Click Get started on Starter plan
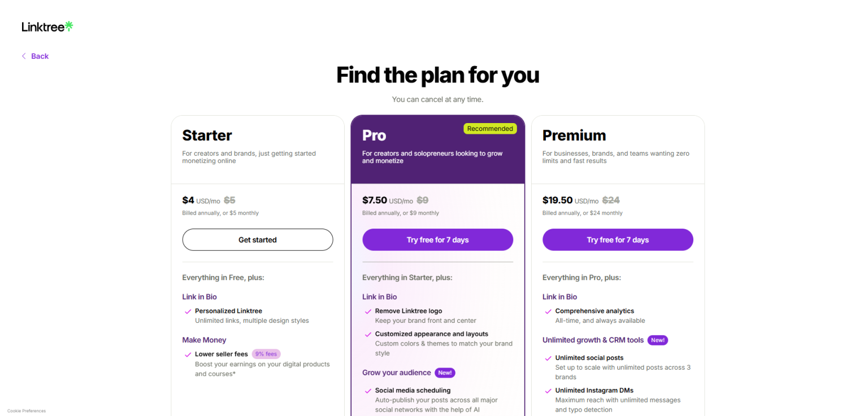Screen dimensions: 868x416 point(257,240)
